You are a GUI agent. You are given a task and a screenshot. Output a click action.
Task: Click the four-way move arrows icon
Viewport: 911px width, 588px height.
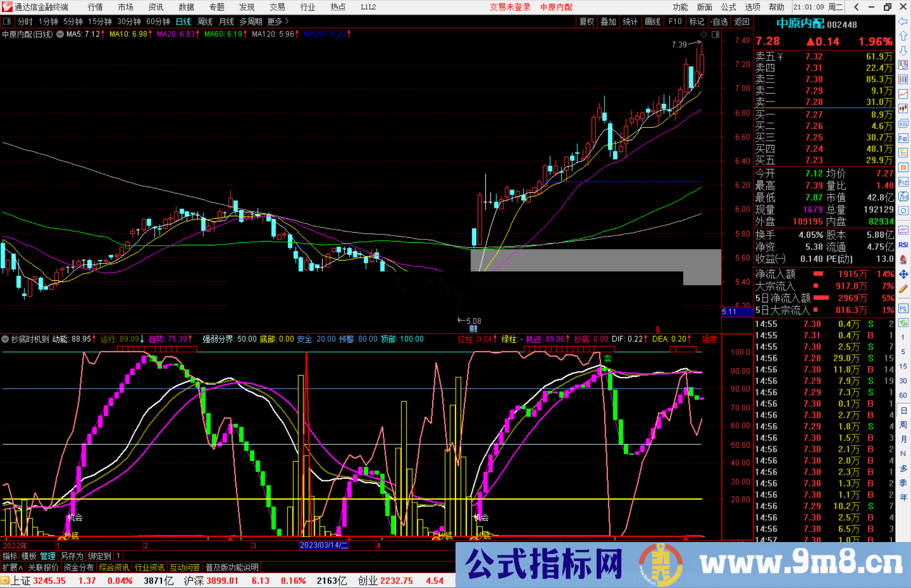click(x=903, y=274)
